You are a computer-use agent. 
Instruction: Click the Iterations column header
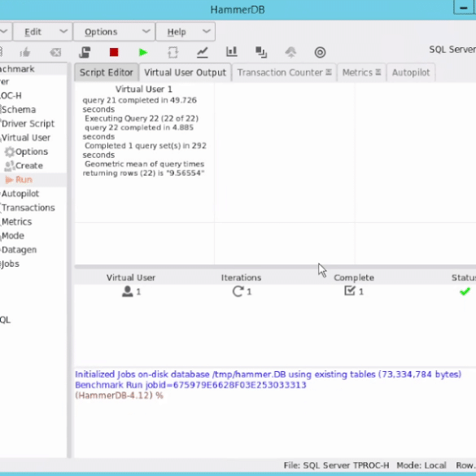(x=241, y=277)
